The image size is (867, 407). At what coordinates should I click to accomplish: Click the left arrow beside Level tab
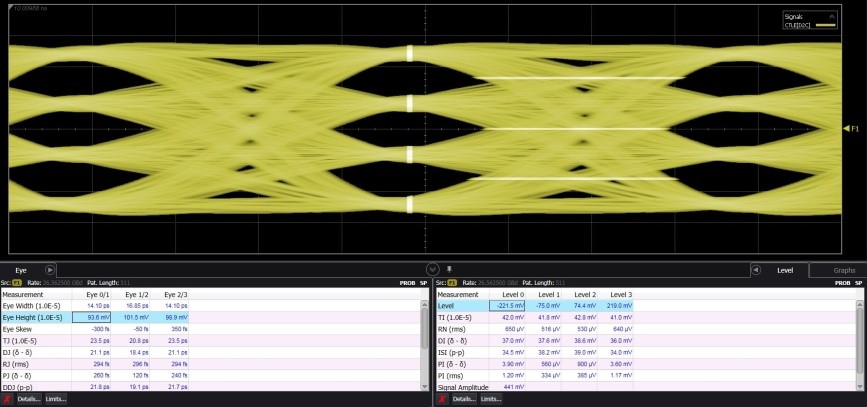click(x=756, y=270)
